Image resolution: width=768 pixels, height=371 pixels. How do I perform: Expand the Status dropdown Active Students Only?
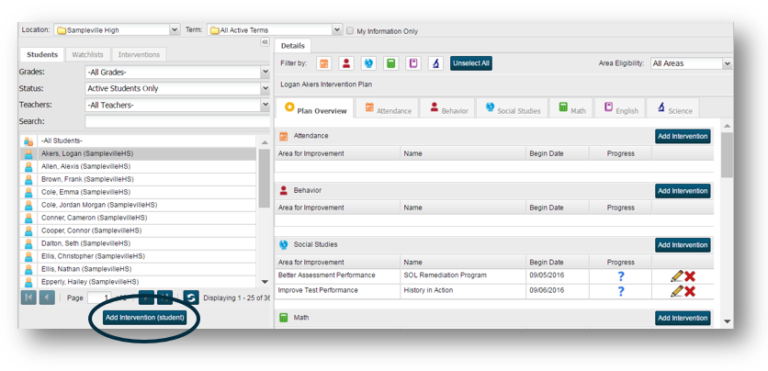[177, 89]
